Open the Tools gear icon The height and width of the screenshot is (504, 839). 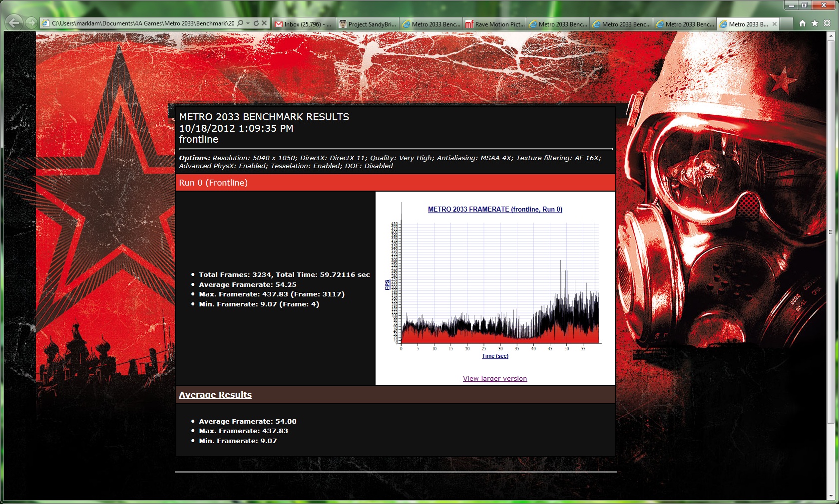pos(827,23)
